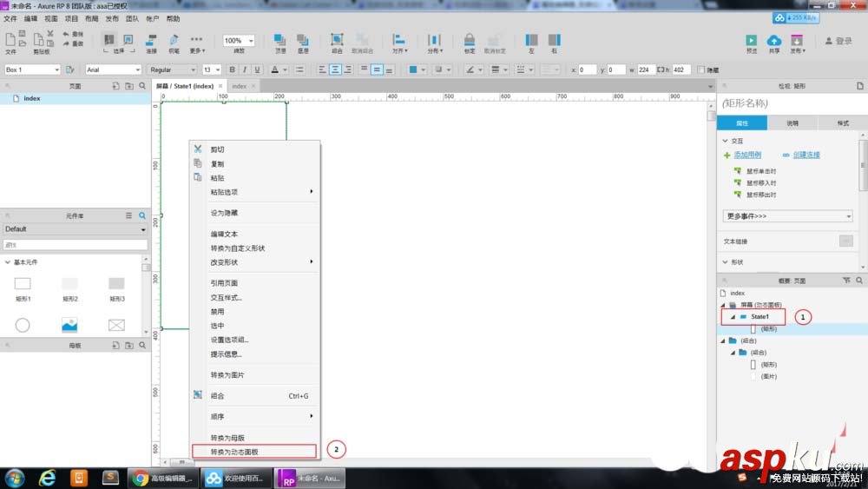Open the Arial font dropdown

(114, 69)
